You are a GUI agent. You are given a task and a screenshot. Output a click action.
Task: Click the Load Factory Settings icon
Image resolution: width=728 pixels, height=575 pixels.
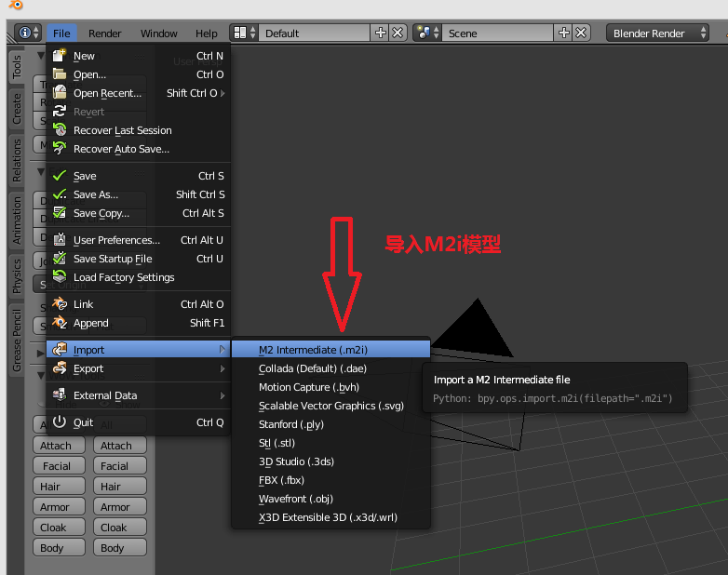[60, 276]
